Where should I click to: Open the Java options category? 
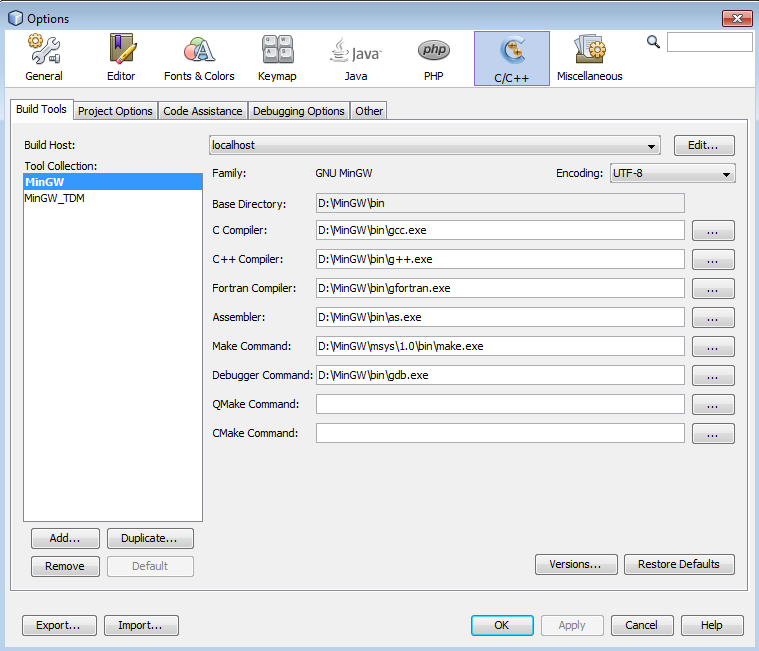[356, 58]
